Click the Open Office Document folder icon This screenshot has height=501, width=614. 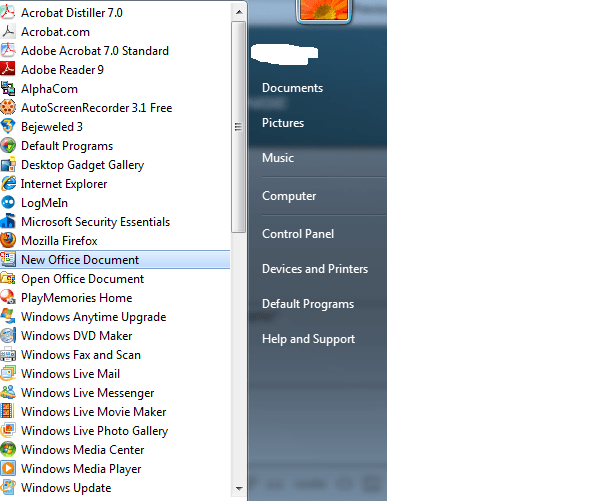click(x=8, y=279)
